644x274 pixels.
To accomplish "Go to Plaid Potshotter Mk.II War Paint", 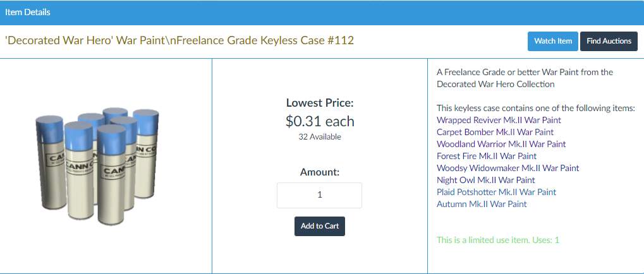I will 496,192.
